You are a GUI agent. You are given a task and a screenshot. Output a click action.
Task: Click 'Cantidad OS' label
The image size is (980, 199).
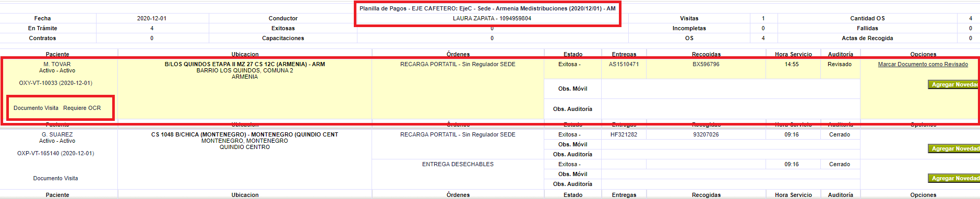[867, 18]
